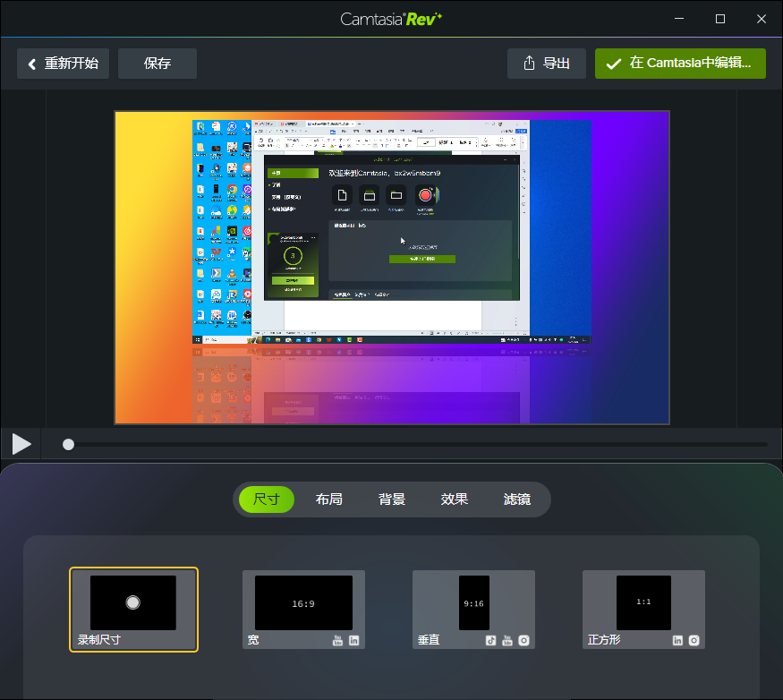Click the 重新开始 (start over) button
783x700 pixels.
tap(63, 64)
